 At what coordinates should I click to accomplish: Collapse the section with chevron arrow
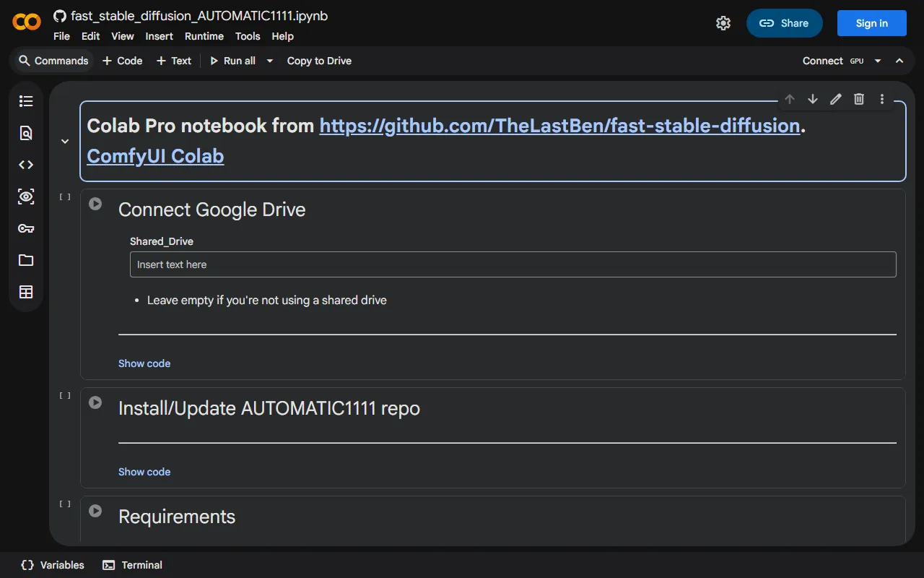[65, 142]
